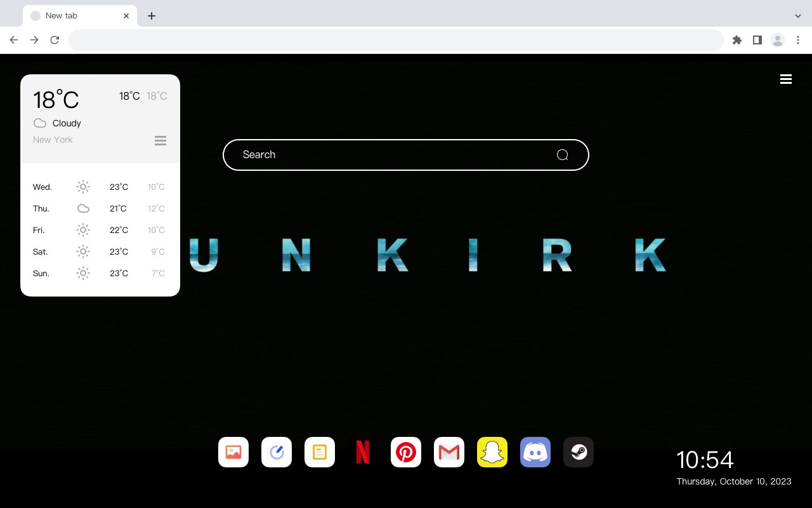Image resolution: width=812 pixels, height=508 pixels.
Task: Open the Chrome profile avatar
Action: pos(778,40)
